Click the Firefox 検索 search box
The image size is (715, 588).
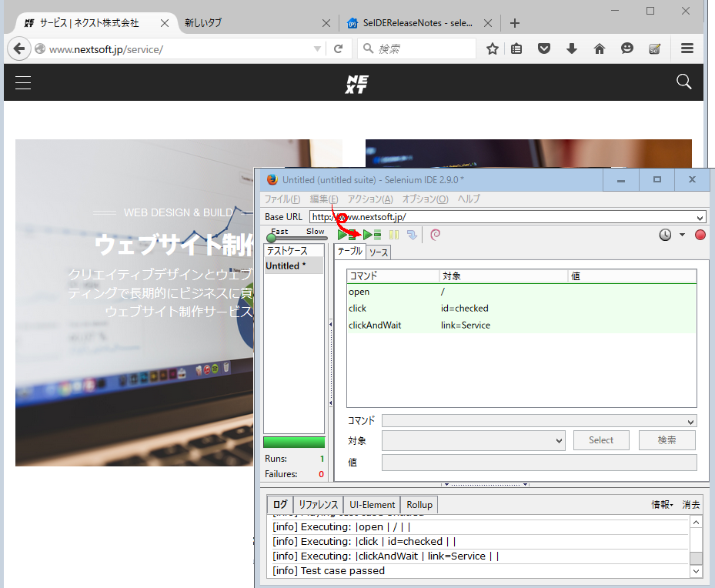417,48
